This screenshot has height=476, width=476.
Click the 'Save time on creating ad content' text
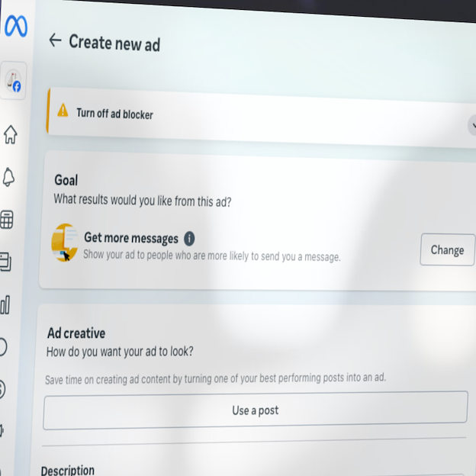tap(216, 378)
